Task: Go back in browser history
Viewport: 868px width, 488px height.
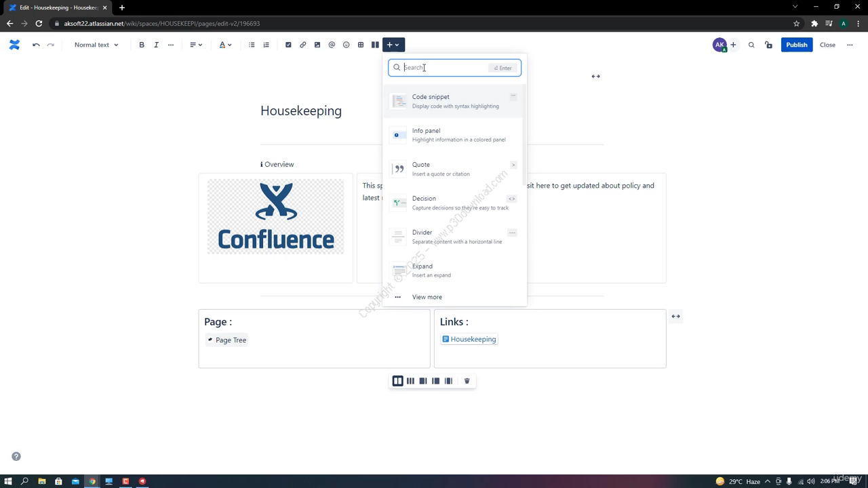Action: click(x=9, y=23)
